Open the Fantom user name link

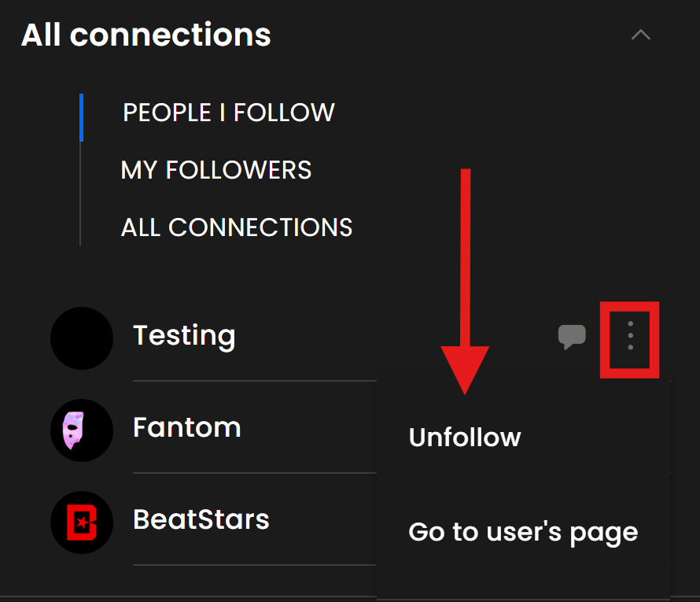[x=187, y=427]
